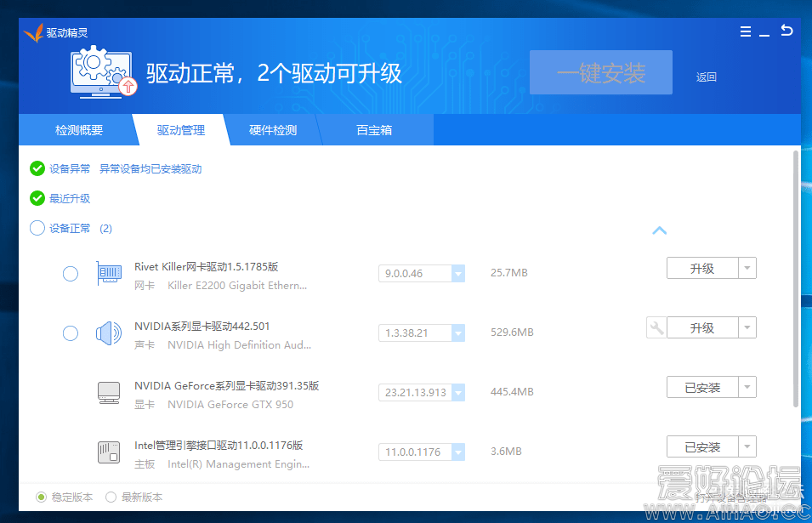Switch to the 硬件检测 tab
Image resolution: width=812 pixels, height=523 pixels.
[273, 130]
